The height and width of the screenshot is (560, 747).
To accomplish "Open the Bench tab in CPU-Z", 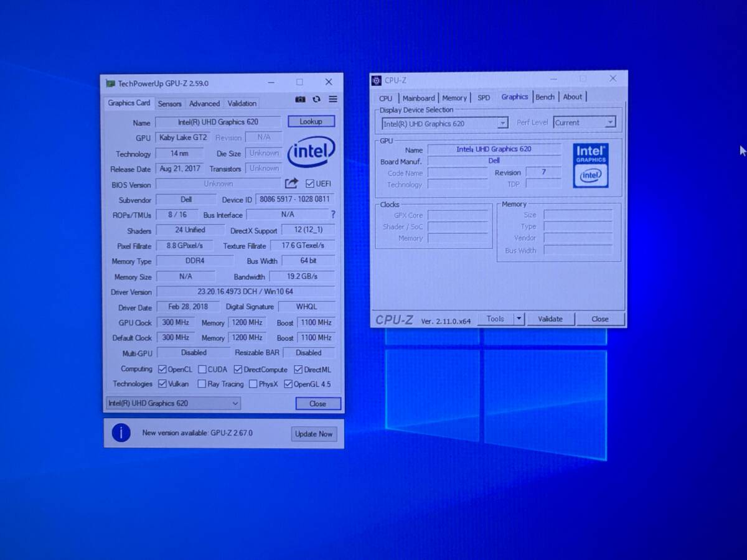I will (545, 97).
